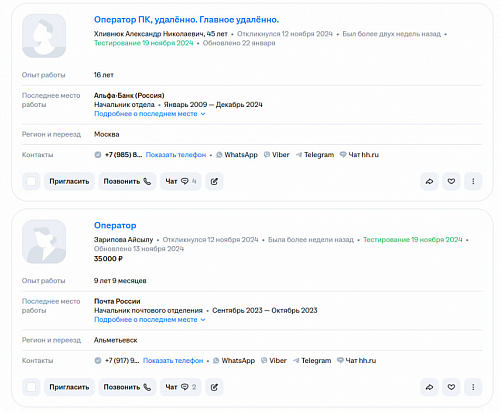Open three-dot more menu on first card
The height and width of the screenshot is (412, 500).
click(473, 181)
